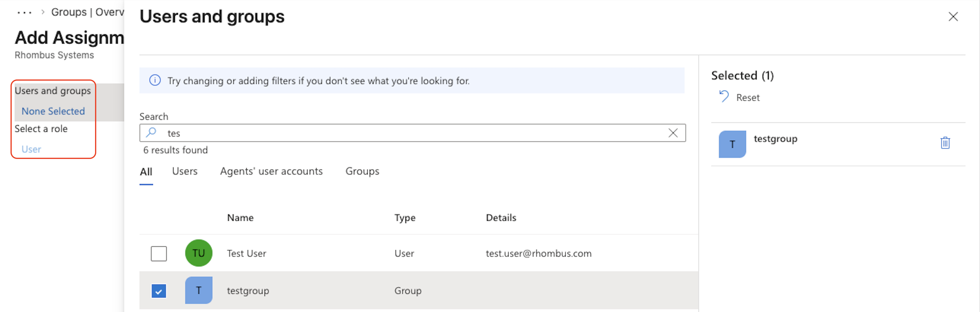
Task: Click the TU avatar for Test User
Action: [199, 253]
